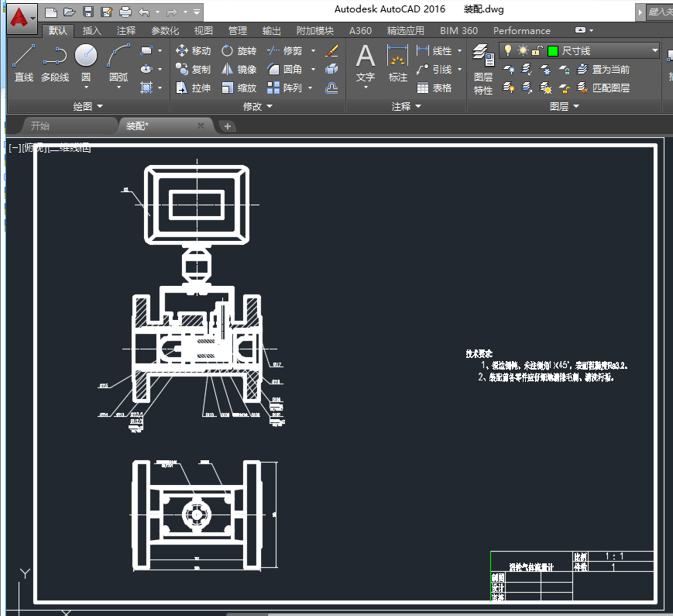Choose the 移动 (Move) tool
673x616 pixels.
pyautogui.click(x=193, y=51)
